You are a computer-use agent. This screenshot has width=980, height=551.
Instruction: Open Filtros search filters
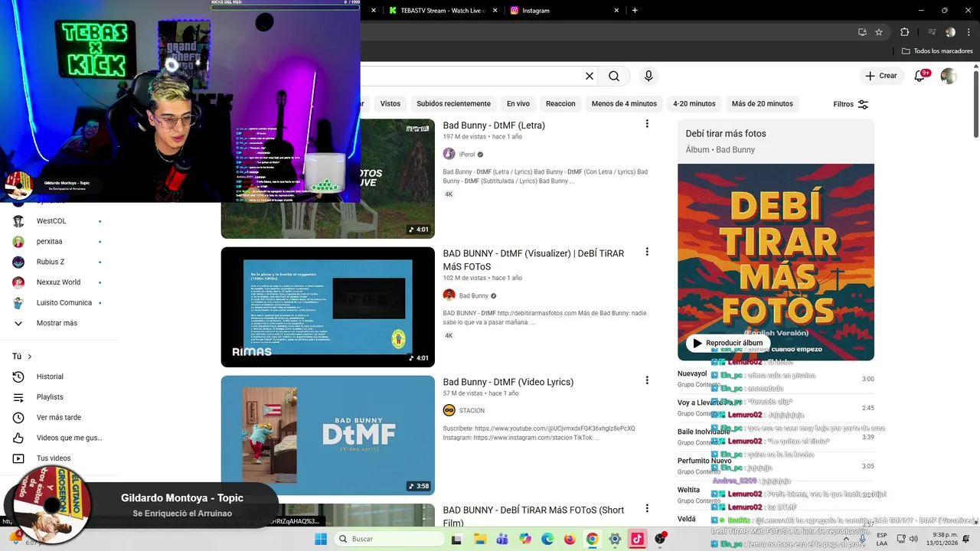851,104
